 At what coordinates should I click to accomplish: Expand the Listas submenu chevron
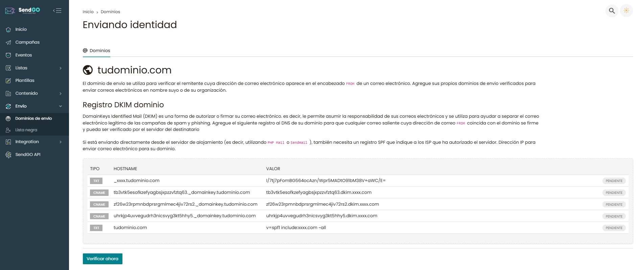pyautogui.click(x=61, y=68)
